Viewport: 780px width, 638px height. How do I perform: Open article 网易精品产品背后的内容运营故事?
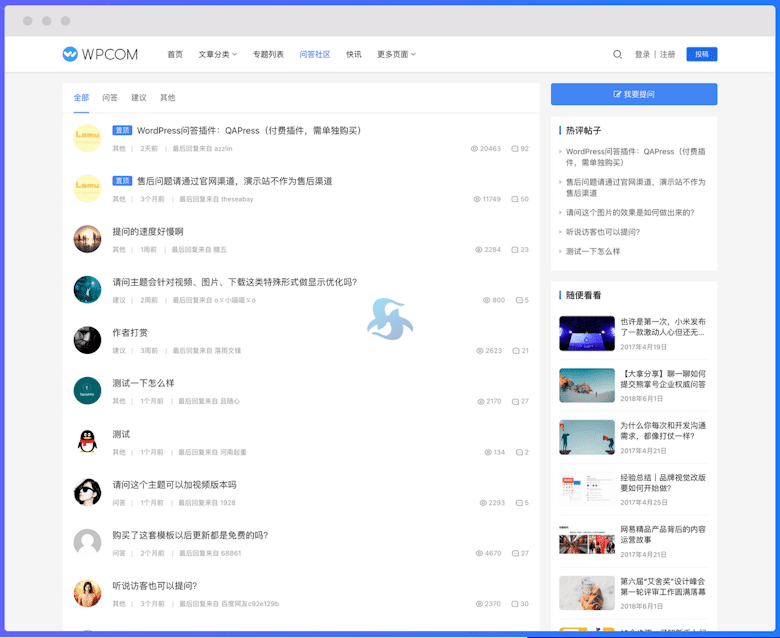click(x=663, y=535)
